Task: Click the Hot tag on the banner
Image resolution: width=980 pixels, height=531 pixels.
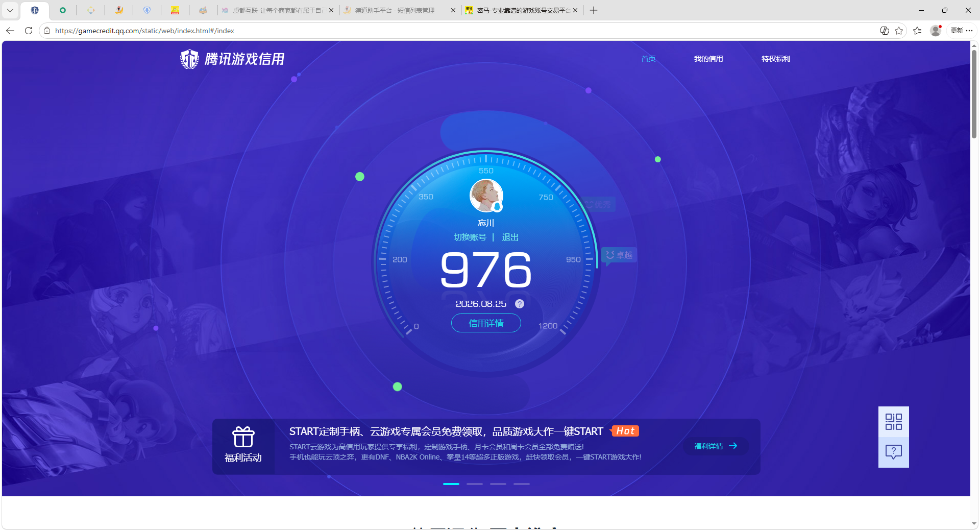Action: point(625,431)
